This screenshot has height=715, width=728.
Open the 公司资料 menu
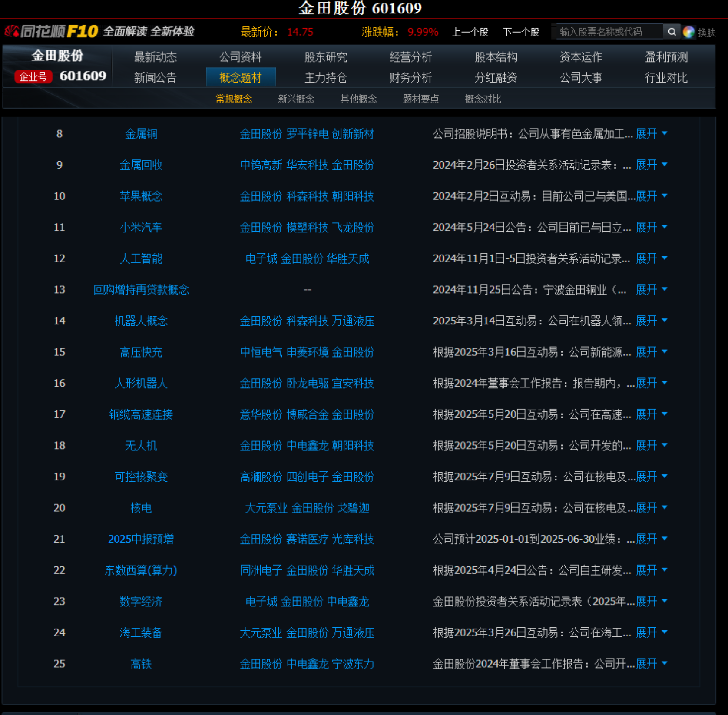pyautogui.click(x=241, y=57)
